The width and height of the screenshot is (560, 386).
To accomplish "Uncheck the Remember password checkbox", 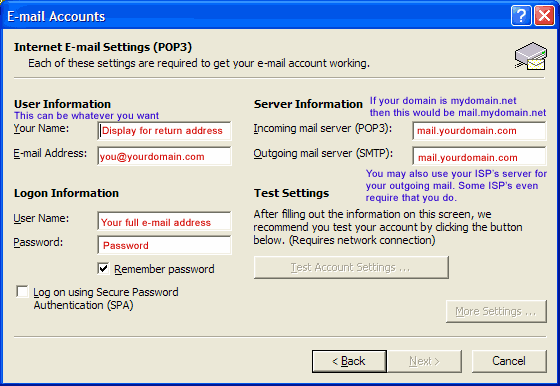I will click(103, 268).
